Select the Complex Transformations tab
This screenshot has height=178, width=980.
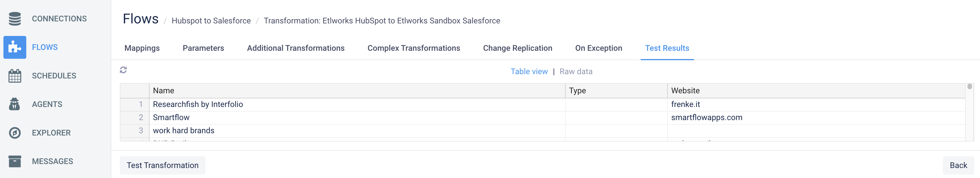[414, 48]
